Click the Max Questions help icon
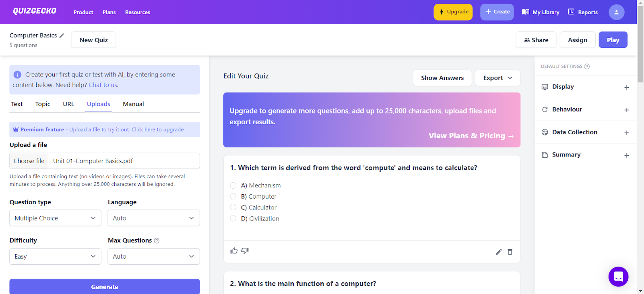Image resolution: width=644 pixels, height=294 pixels. click(157, 241)
